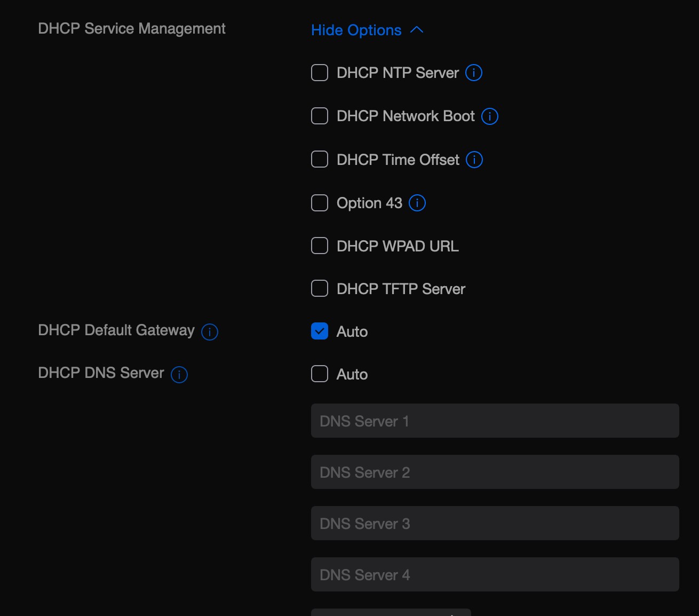Select the DNS Server 3 text box

tap(495, 523)
